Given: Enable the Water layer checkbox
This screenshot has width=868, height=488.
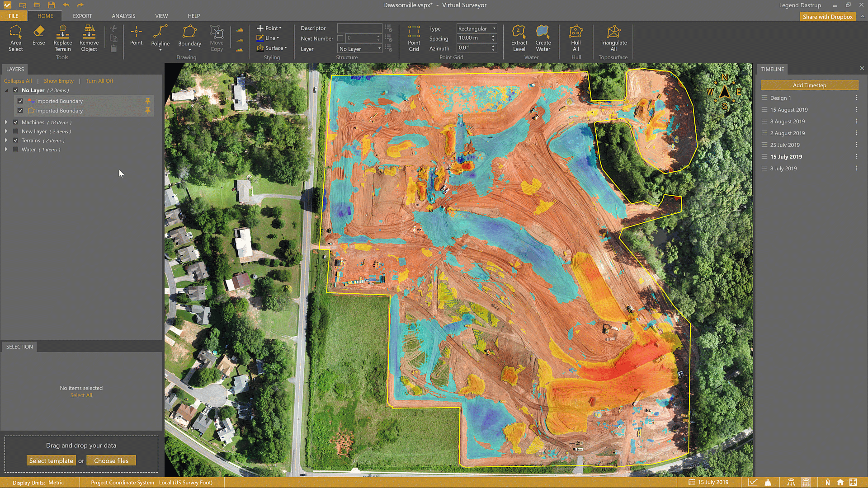Looking at the screenshot, I should tap(16, 150).
